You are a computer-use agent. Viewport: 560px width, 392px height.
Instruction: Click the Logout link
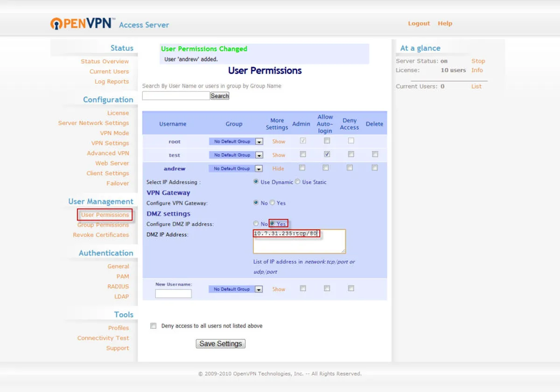pos(419,23)
